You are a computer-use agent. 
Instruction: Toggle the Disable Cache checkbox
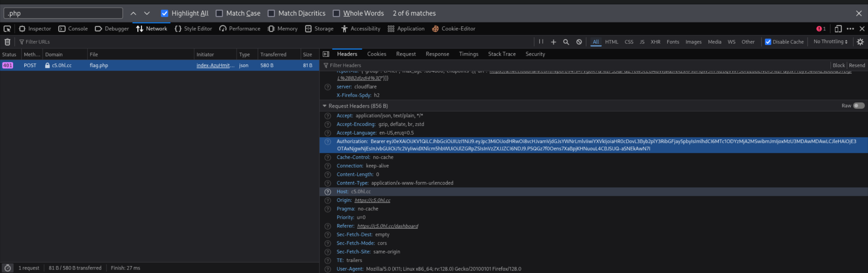(768, 42)
